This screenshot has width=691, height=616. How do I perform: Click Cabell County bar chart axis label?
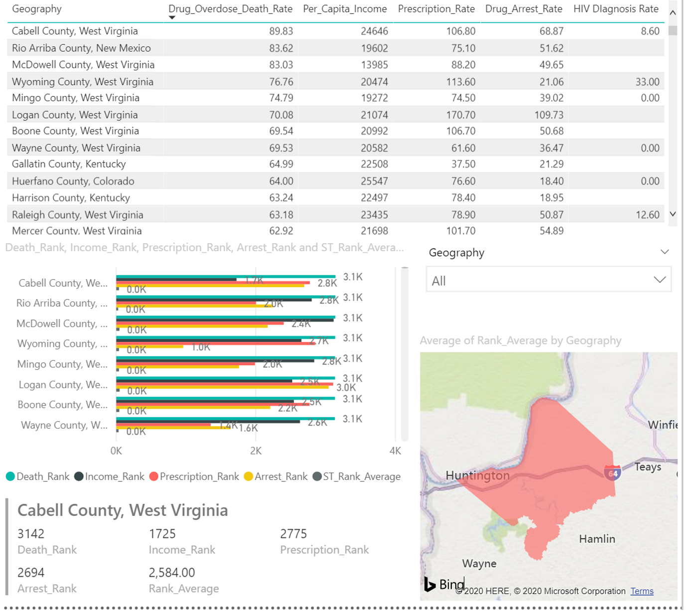point(63,283)
